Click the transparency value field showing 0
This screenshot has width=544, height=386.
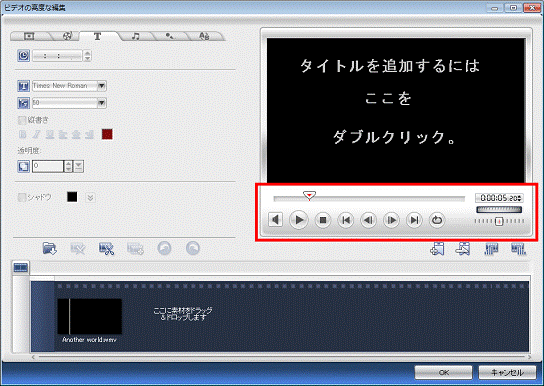coord(48,166)
